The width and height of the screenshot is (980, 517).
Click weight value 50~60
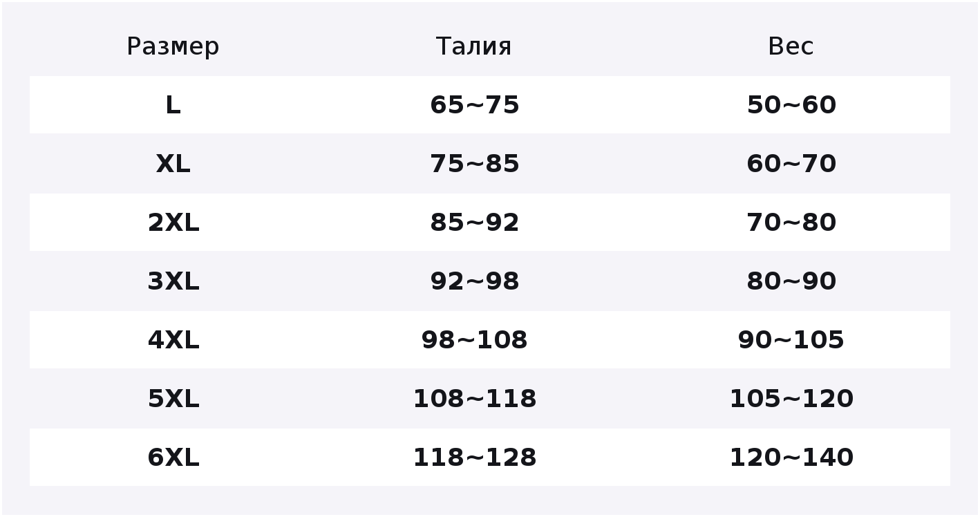click(x=791, y=105)
